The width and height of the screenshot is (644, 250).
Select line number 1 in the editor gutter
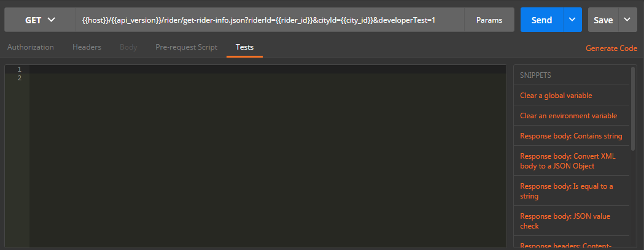pos(19,69)
